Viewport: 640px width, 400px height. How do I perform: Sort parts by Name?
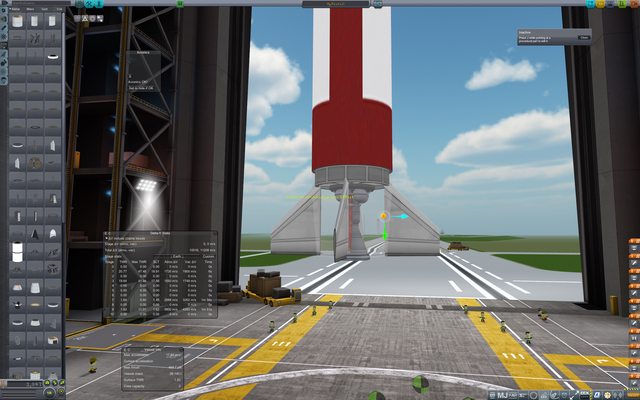[16, 9]
